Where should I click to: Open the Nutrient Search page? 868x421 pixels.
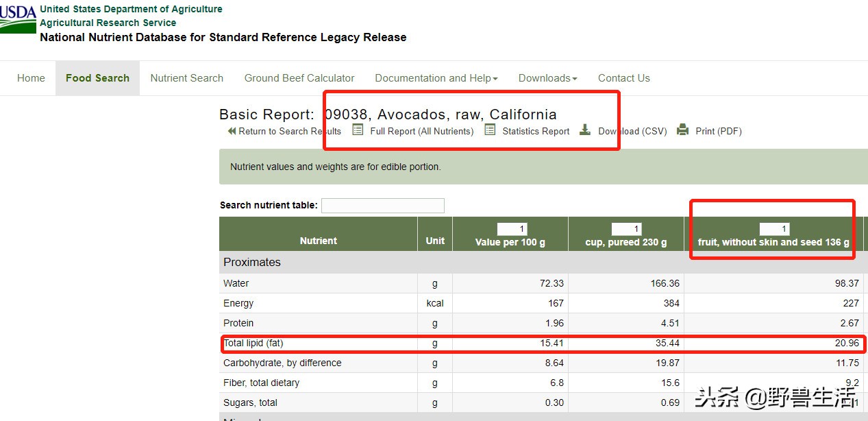coord(186,78)
